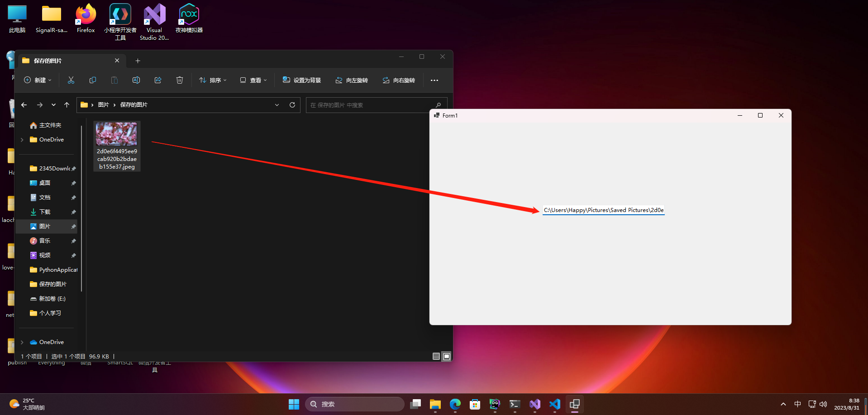Click the Share icon in Explorer toolbar
The height and width of the screenshot is (415, 868).
158,80
